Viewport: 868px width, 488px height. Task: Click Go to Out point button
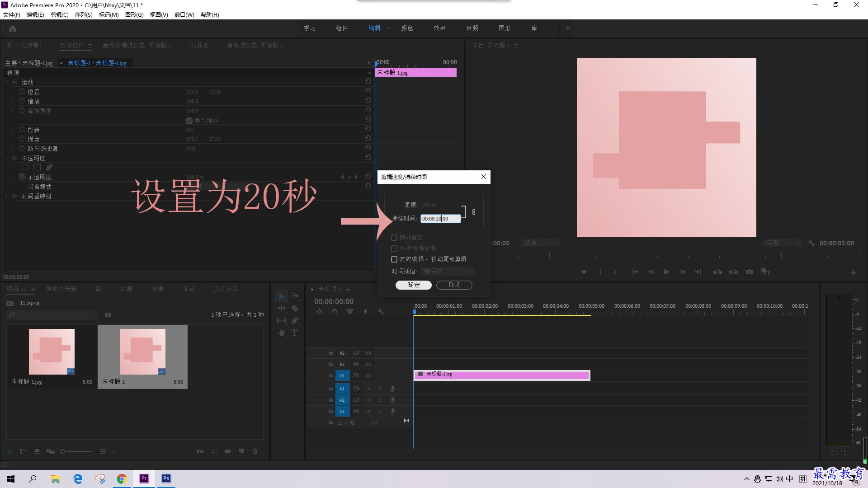coord(698,272)
